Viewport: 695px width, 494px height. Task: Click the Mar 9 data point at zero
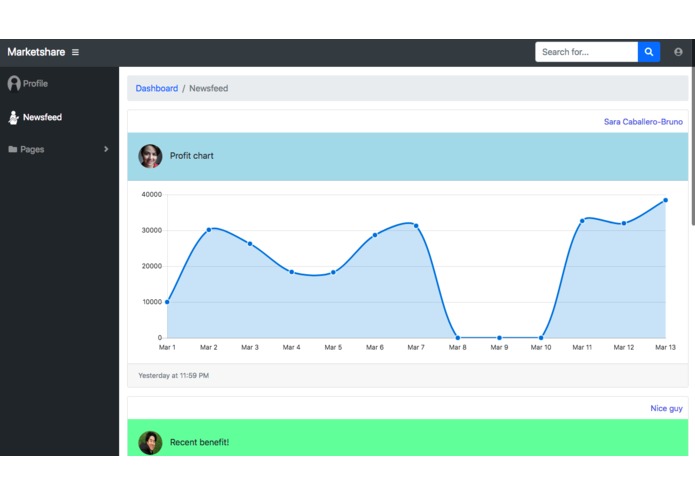(500, 338)
